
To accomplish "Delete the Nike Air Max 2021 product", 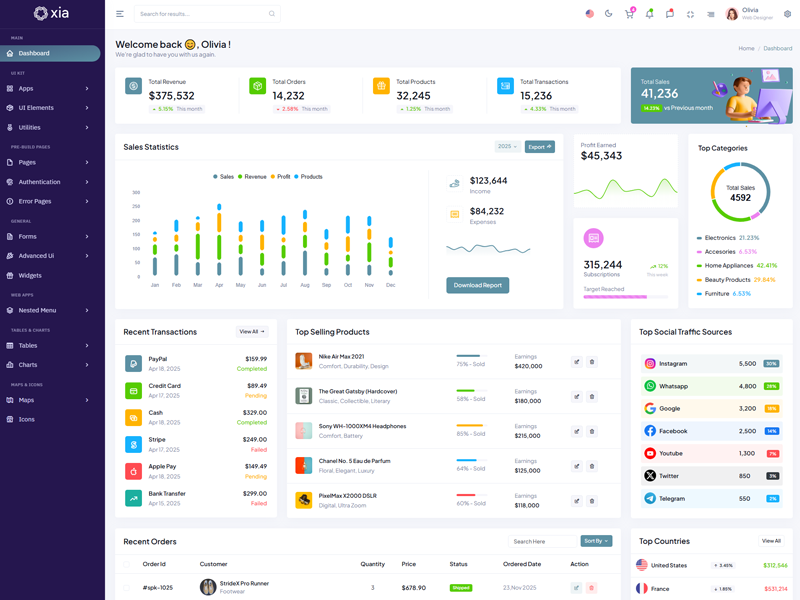I will [x=591, y=362].
